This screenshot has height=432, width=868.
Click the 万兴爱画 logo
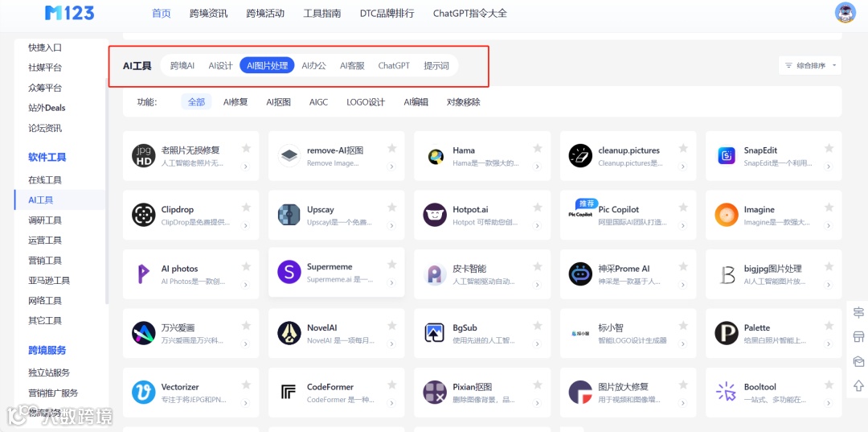(x=143, y=333)
